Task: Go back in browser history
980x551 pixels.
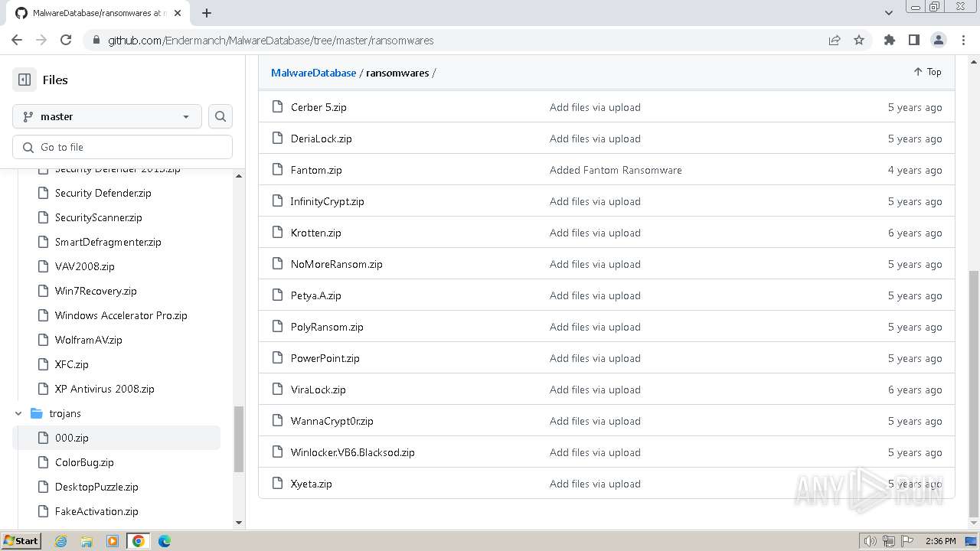Action: (x=17, y=40)
